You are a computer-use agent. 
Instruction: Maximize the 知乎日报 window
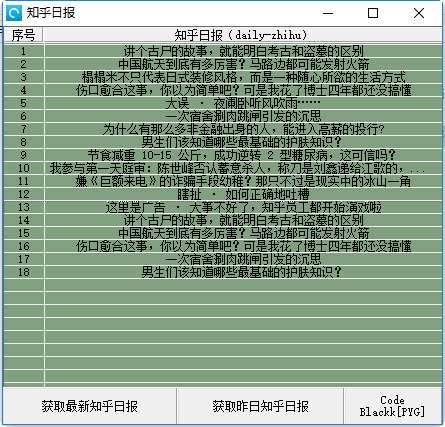coord(373,13)
